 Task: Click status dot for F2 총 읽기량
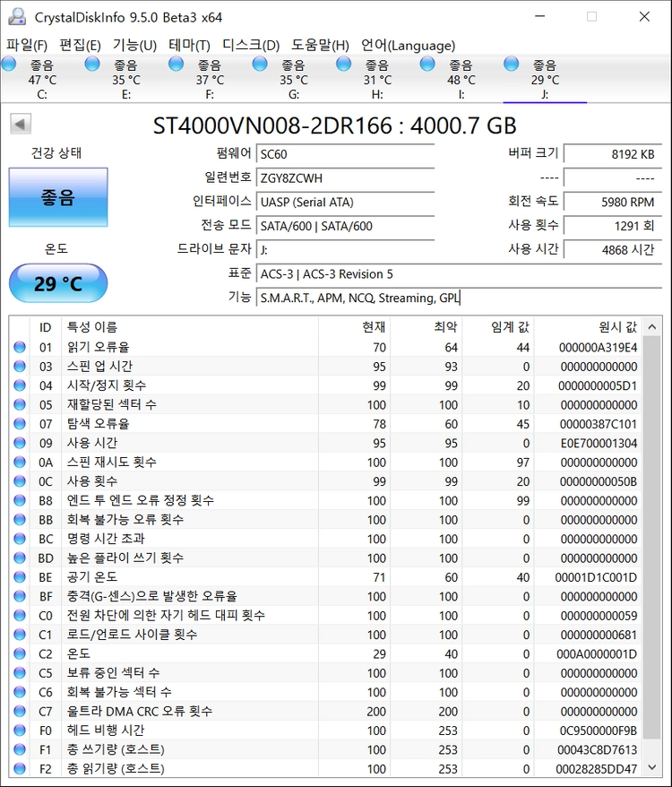(x=20, y=768)
